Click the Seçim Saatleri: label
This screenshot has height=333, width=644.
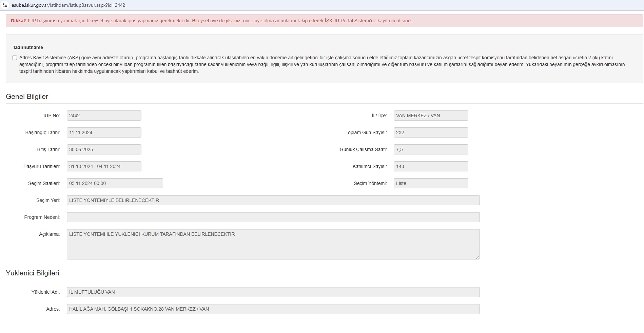[44, 183]
